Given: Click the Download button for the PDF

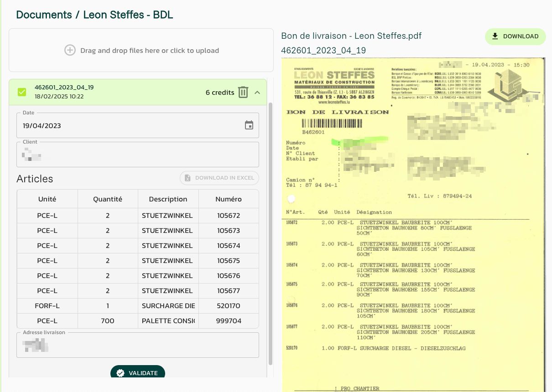Looking at the screenshot, I should (x=515, y=36).
